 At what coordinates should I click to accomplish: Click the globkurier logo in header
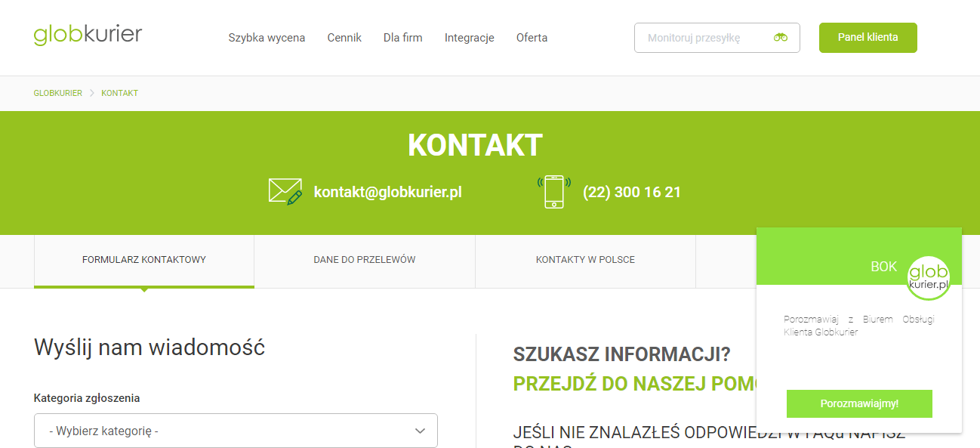88,36
